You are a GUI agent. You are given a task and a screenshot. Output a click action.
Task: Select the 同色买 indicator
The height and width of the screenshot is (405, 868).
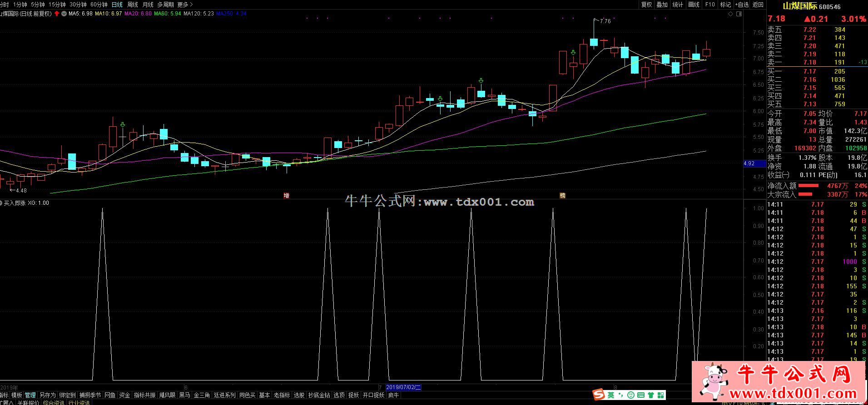(x=247, y=395)
